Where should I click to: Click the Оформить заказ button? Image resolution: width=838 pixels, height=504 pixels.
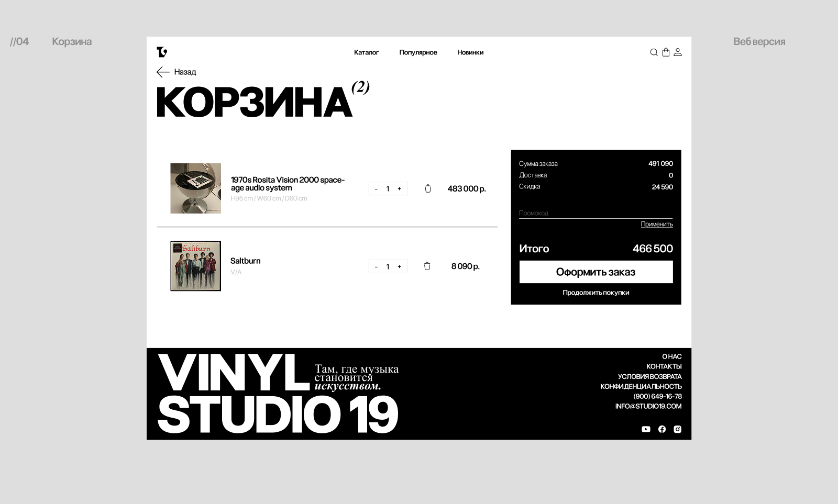pyautogui.click(x=596, y=272)
